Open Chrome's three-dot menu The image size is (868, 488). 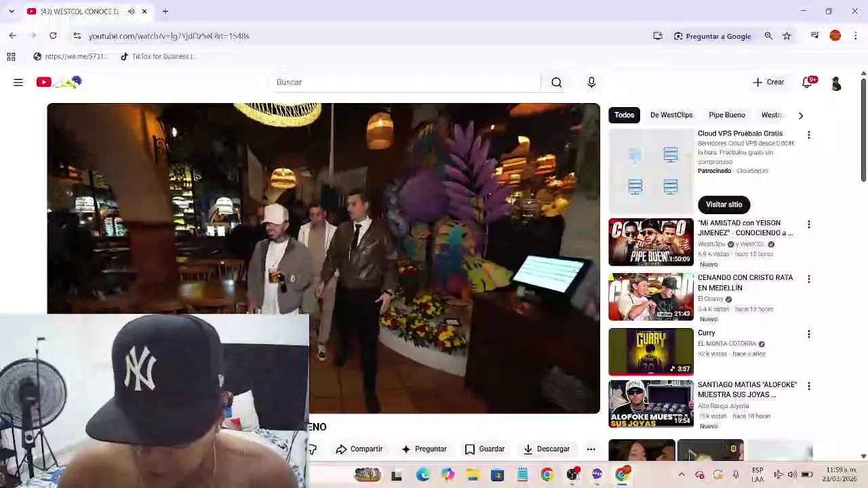coord(856,36)
